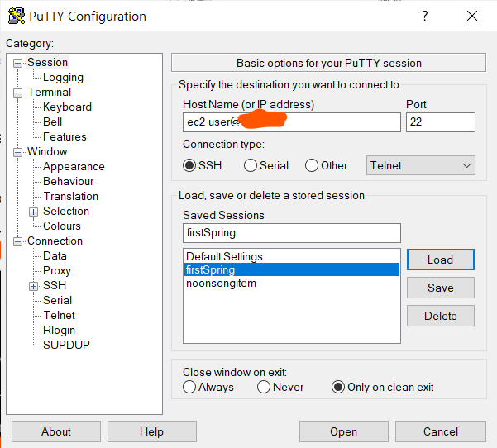Click the question mark help button
The height and width of the screenshot is (448, 497).
click(425, 16)
